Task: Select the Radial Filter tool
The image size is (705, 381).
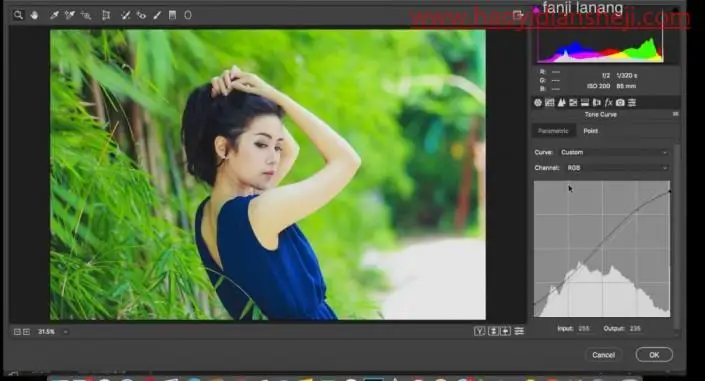Action: tap(188, 15)
